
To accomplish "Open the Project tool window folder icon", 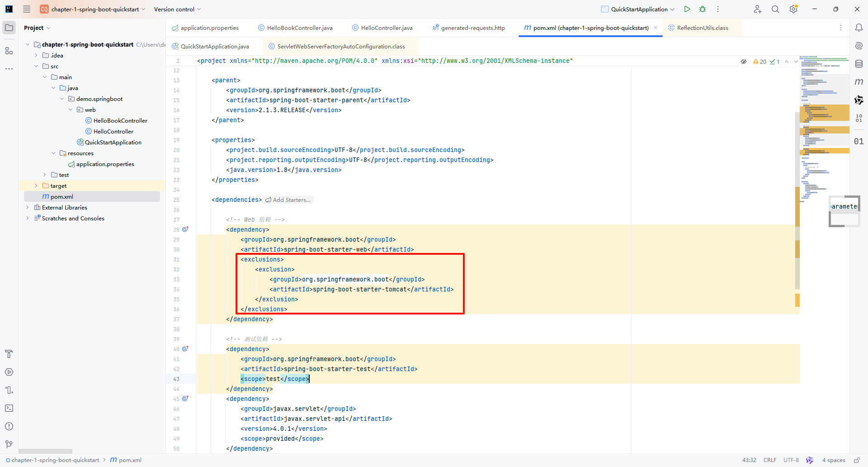I will coord(9,28).
